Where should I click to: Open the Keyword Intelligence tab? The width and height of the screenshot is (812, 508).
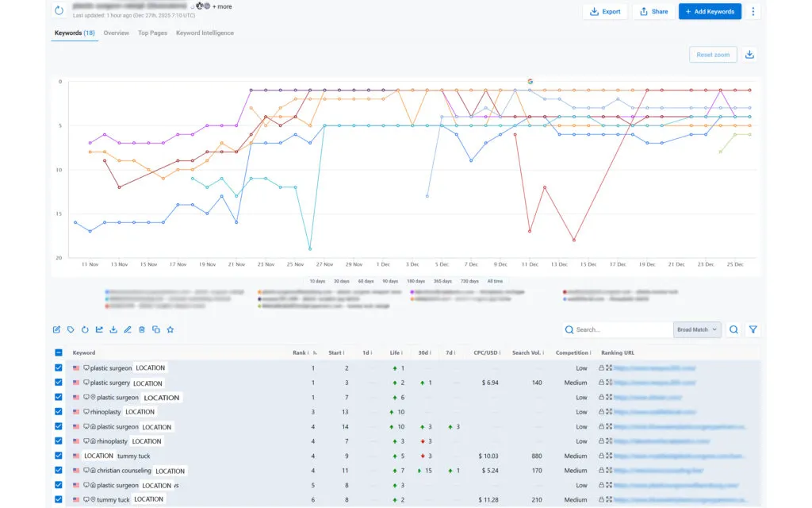205,33
